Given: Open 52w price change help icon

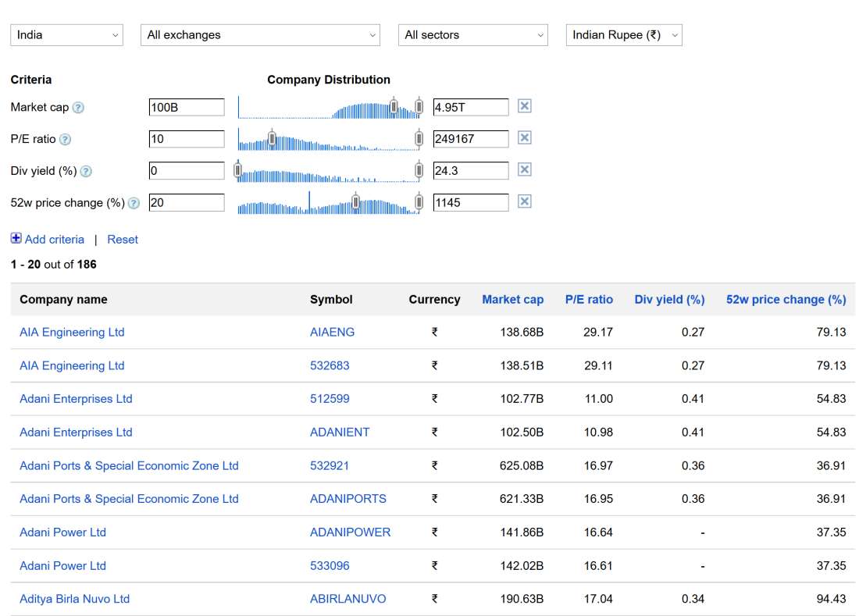Looking at the screenshot, I should 134,204.
